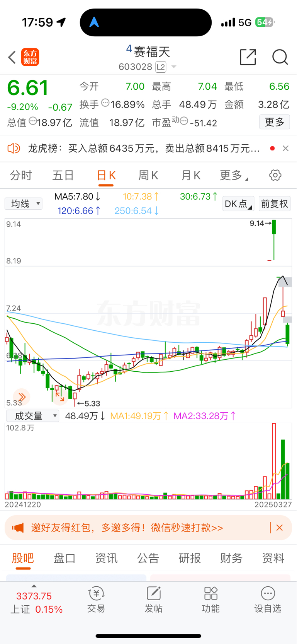Tap the 5.33 low price marker
Screen dimensions: 297x644
88,403
